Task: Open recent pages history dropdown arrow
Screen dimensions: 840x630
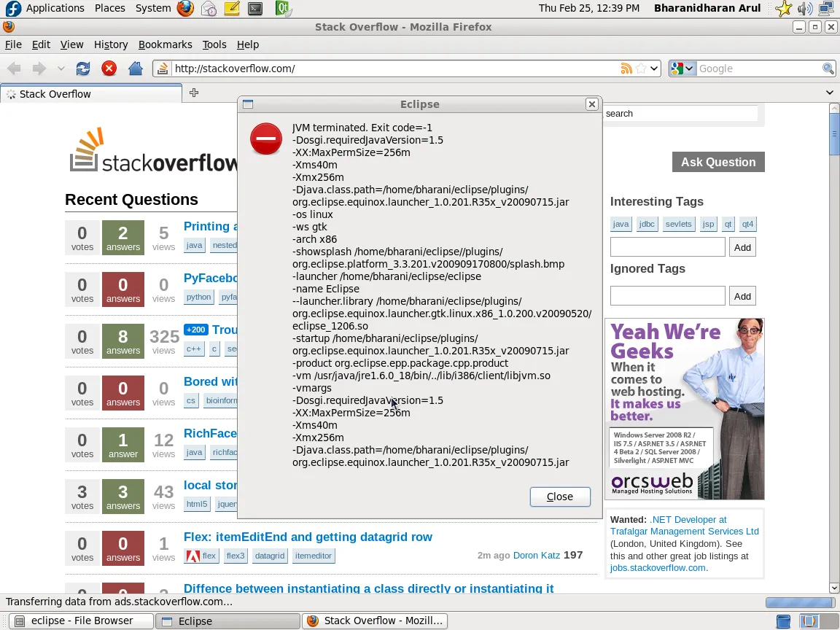Action: click(x=61, y=69)
